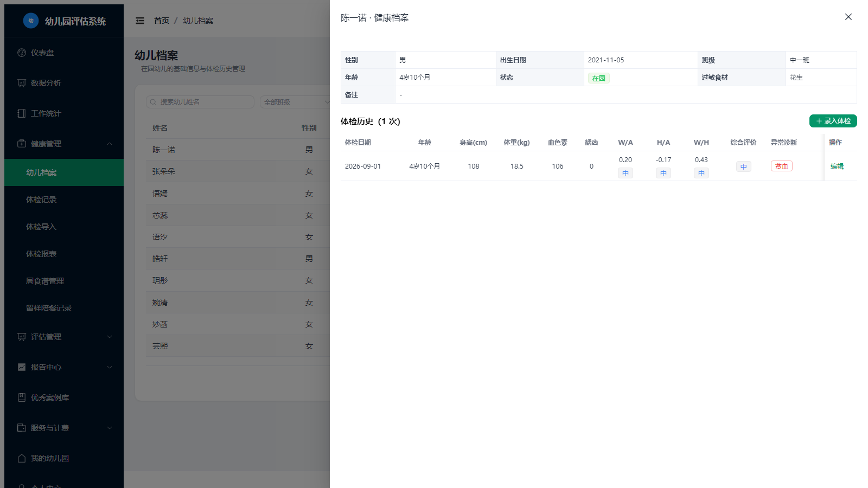This screenshot has height=488, width=868.
Task: Click the 录入体检 button
Action: [x=833, y=121]
